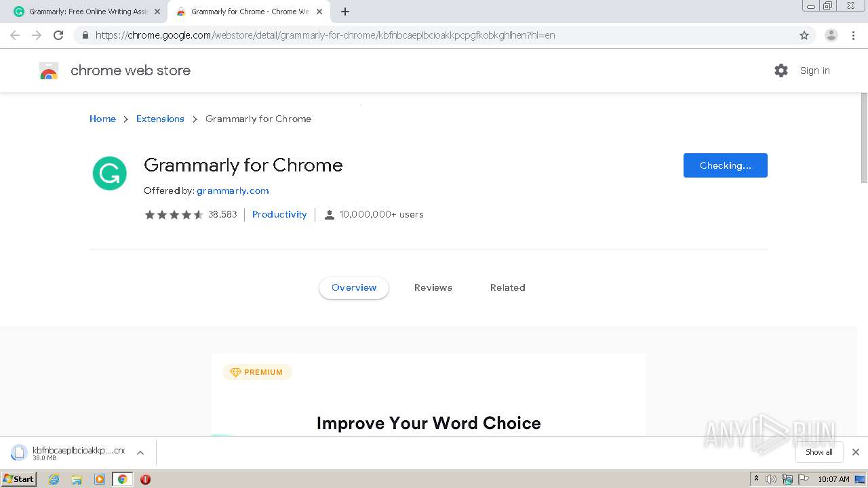868x488 pixels.
Task: Click the users person icon
Action: click(330, 215)
